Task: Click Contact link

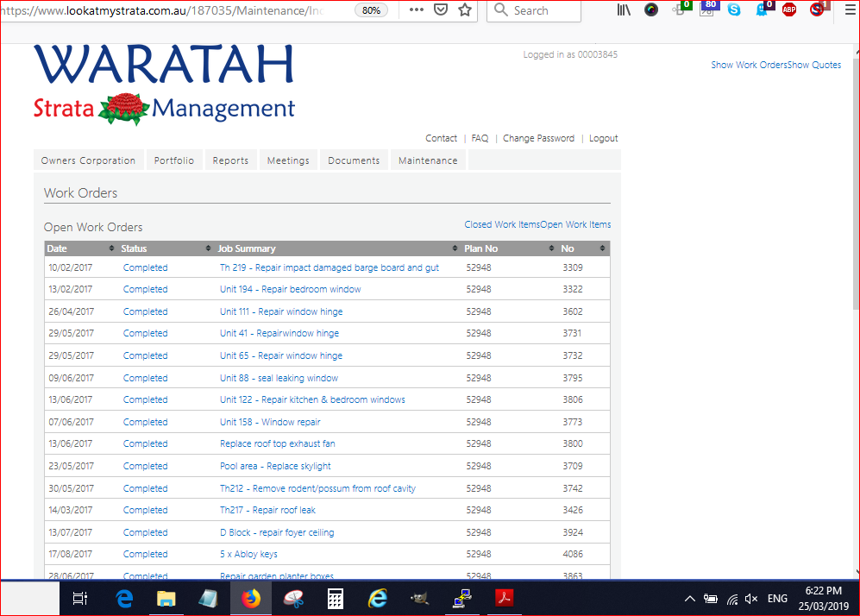Action: 441,138
